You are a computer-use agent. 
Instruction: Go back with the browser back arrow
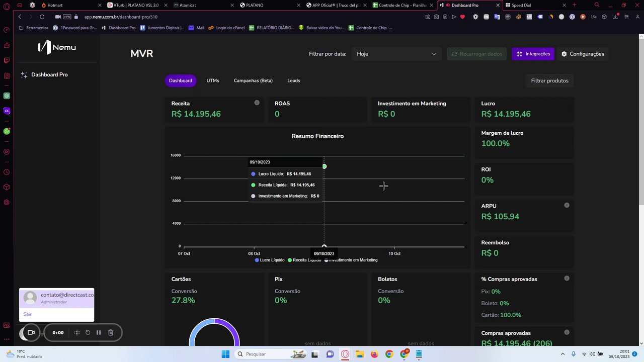20,17
